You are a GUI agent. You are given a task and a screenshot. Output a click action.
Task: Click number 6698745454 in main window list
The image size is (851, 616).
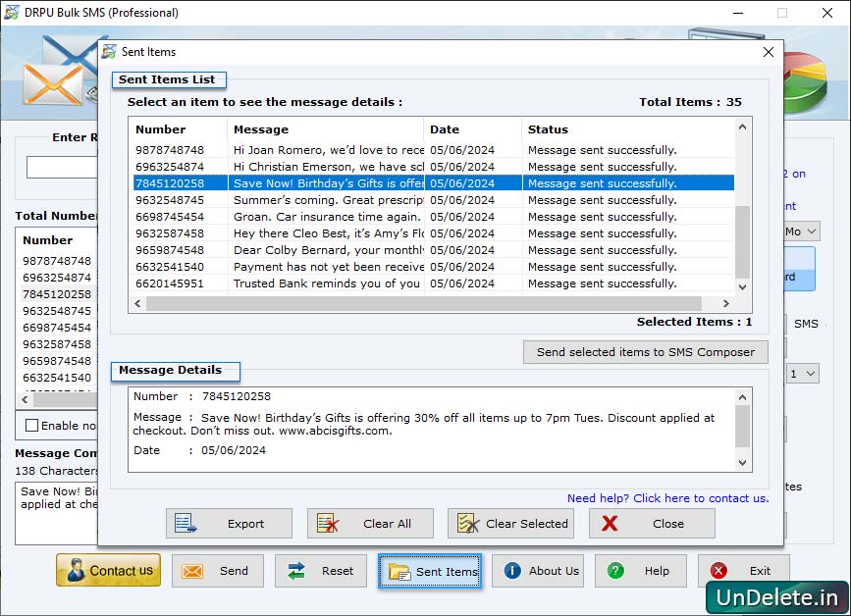[57, 328]
